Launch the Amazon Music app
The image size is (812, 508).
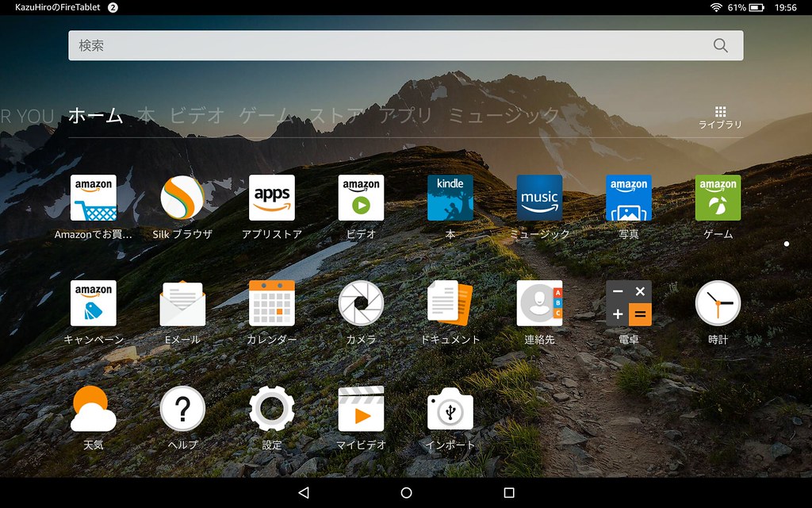click(539, 198)
